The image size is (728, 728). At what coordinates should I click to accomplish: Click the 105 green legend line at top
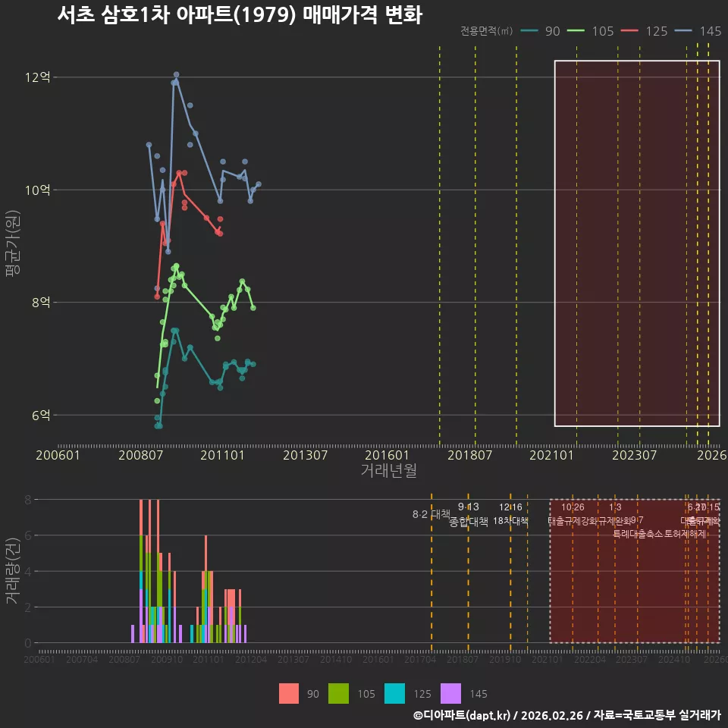(576, 30)
